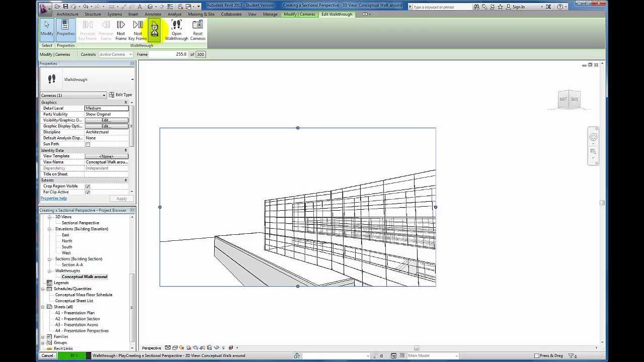The image size is (644, 362).
Task: Click the View Template <None> button
Action: tap(106, 156)
